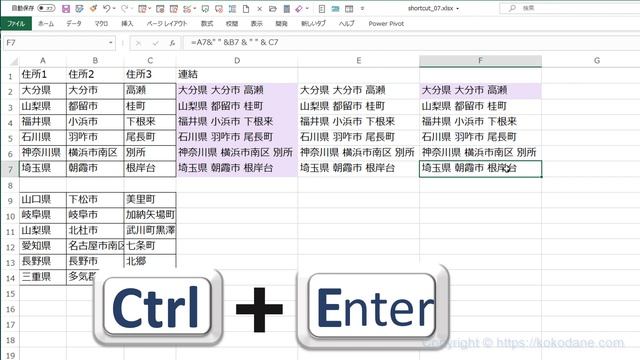Click the open folder icon in toolbar
This screenshot has width=640, height=360.
click(272, 9)
